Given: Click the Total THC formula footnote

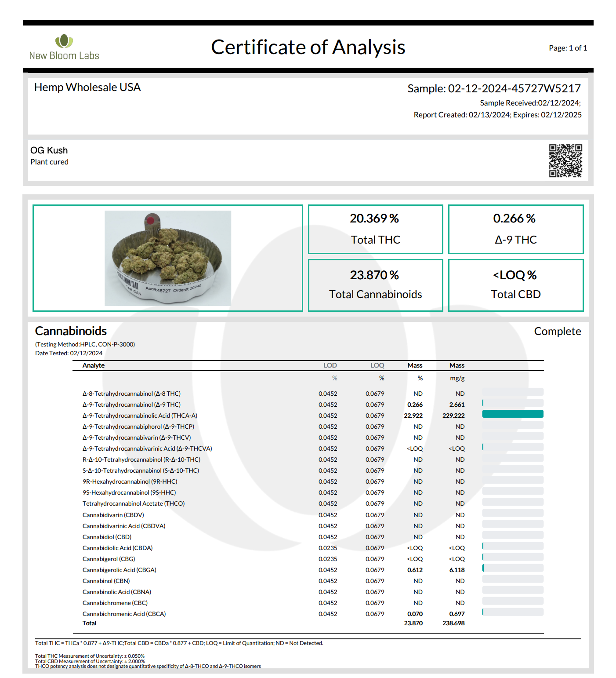Looking at the screenshot, I should (x=179, y=643).
